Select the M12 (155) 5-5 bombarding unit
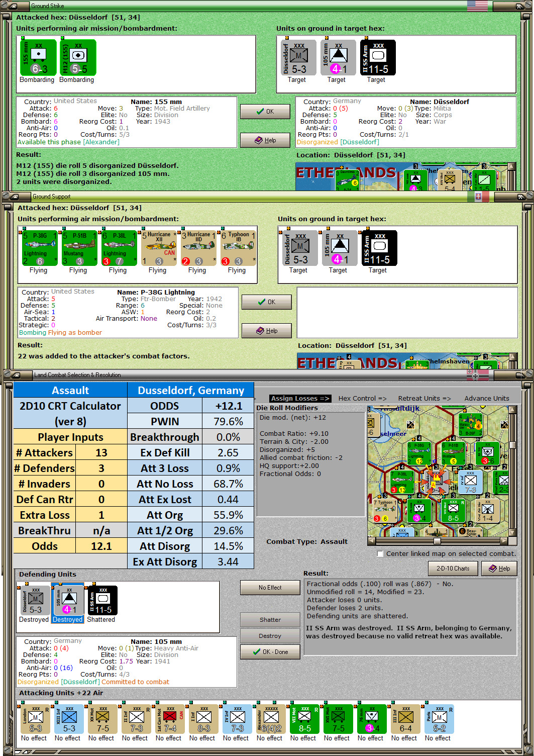The width and height of the screenshot is (534, 756). [78, 58]
